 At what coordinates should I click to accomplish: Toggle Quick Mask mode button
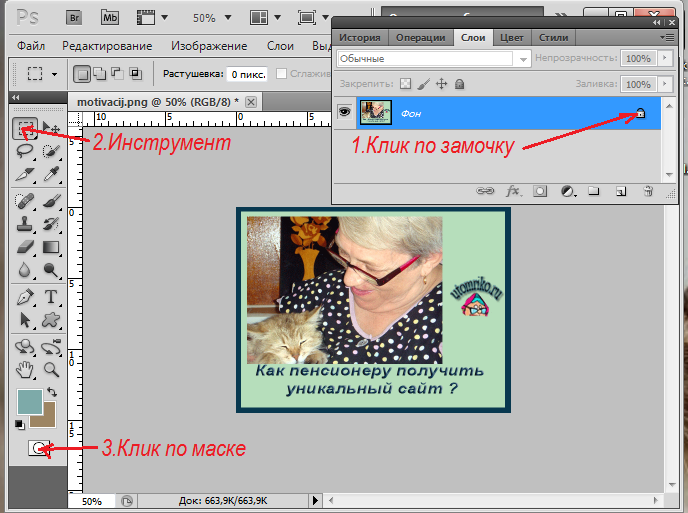pyautogui.click(x=38, y=448)
